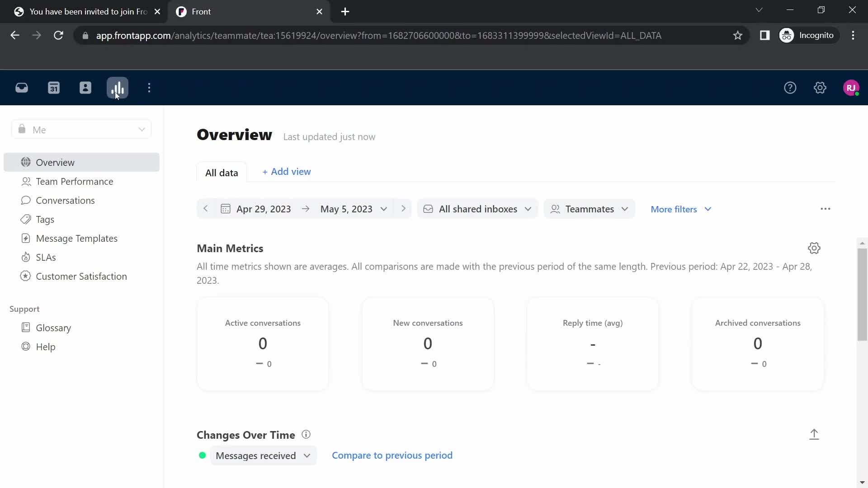Switch to the invitation browser tab
The image size is (868, 488).
[x=88, y=12]
